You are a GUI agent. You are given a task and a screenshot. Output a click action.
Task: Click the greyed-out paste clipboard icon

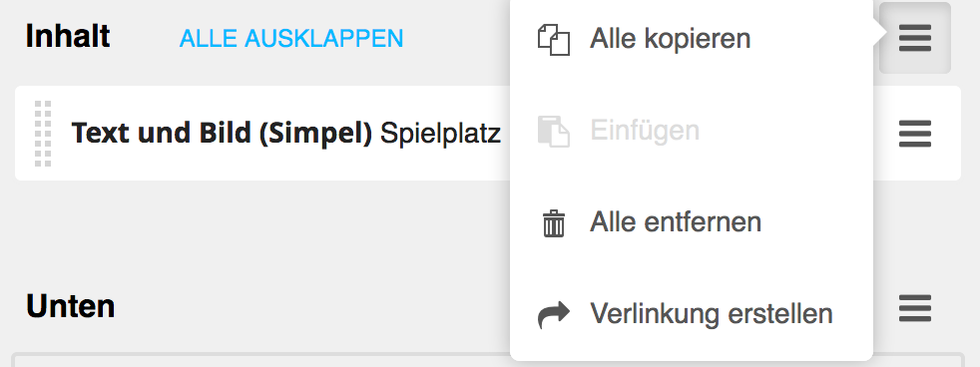[x=554, y=131]
